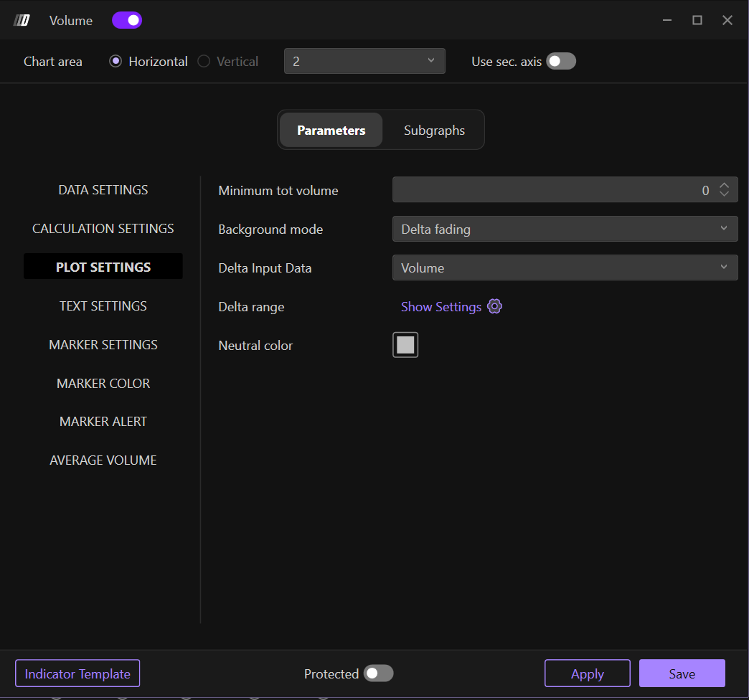Increment the Minimum tot volume stepper up arrow
The width and height of the screenshot is (749, 700).
(724, 186)
